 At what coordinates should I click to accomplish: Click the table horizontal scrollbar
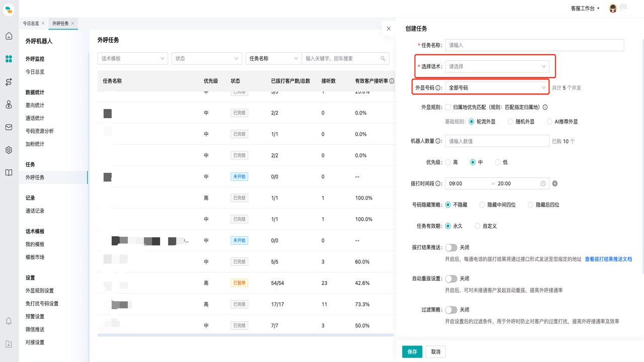click(246, 335)
